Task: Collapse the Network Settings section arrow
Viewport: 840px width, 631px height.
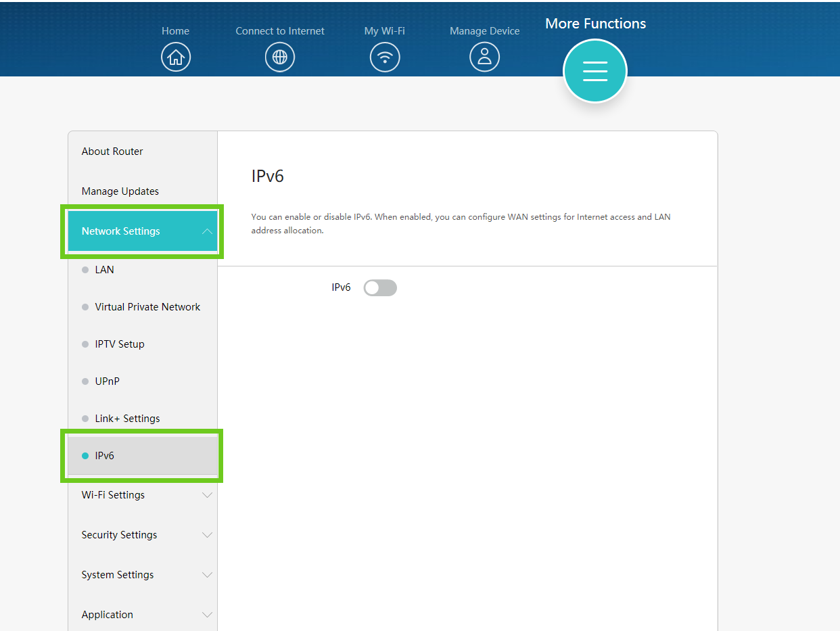Action: pyautogui.click(x=207, y=231)
